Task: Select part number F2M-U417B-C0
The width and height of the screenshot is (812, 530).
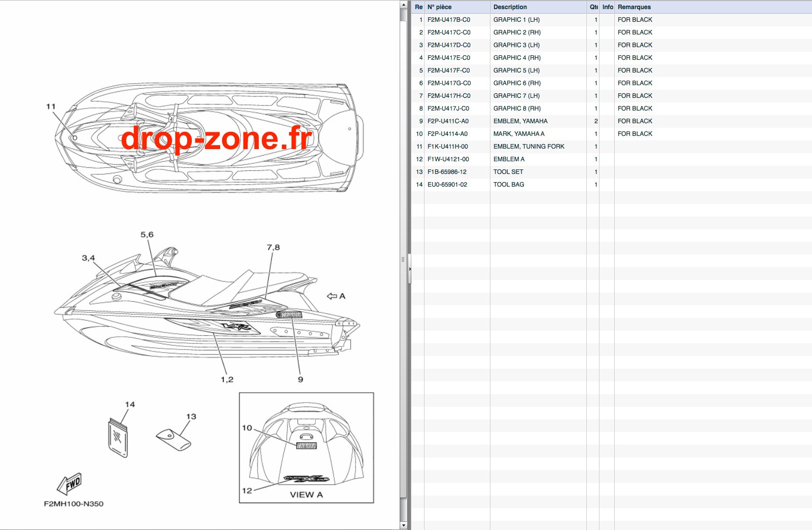Action: click(449, 20)
